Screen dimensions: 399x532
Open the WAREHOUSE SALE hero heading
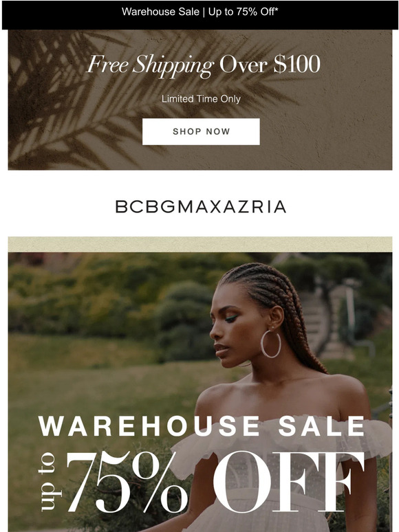pos(202,426)
